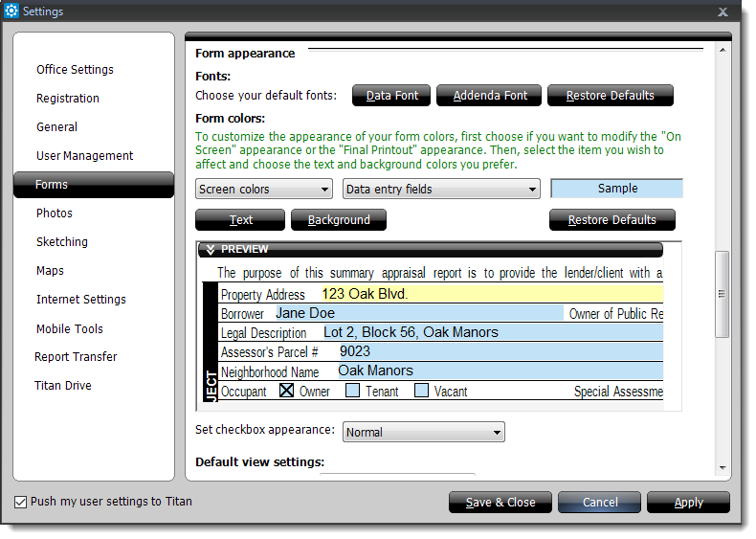Image resolution: width=756 pixels, height=539 pixels.
Task: Open the Photos settings section
Action: tap(55, 213)
